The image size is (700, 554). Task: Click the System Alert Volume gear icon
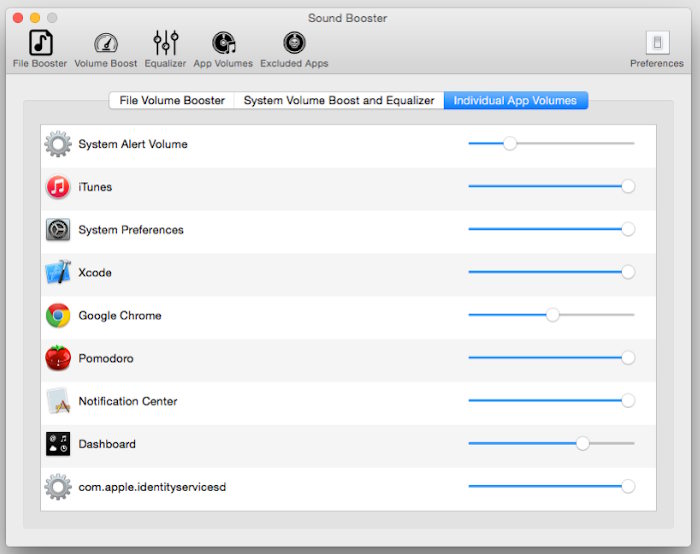(58, 144)
